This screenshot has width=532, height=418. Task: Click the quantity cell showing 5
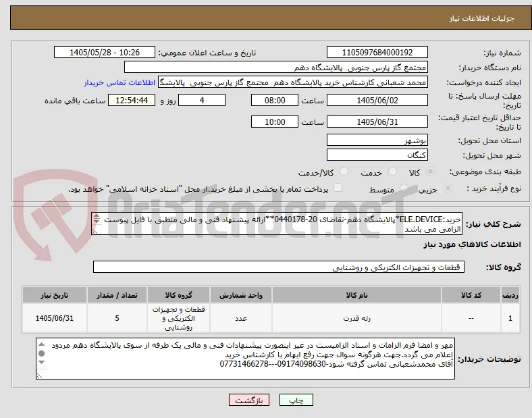point(117,318)
